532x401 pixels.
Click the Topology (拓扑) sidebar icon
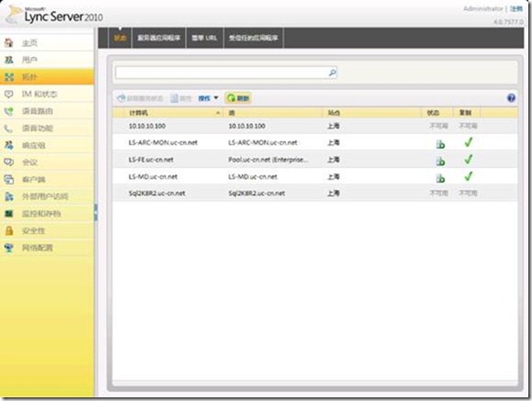[x=9, y=77]
